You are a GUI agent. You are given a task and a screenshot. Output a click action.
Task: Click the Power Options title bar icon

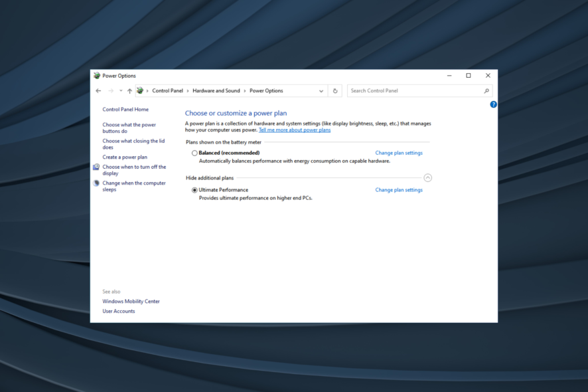97,76
